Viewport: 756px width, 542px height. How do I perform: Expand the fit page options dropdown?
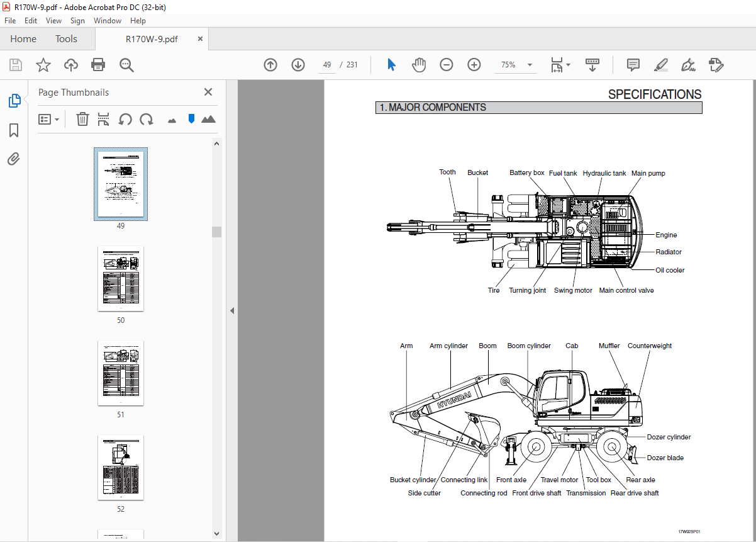point(568,65)
